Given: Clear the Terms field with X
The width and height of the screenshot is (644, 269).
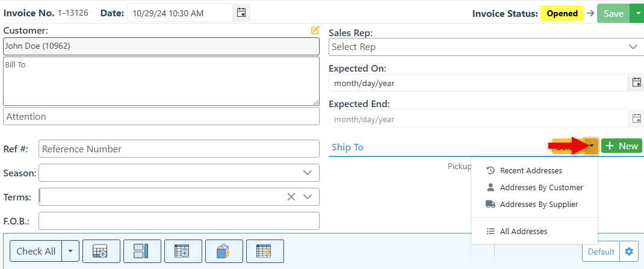Looking at the screenshot, I should coord(291,197).
